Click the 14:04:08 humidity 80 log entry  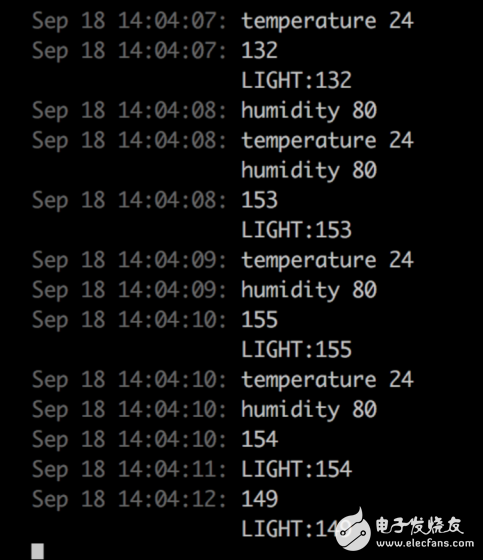point(204,110)
